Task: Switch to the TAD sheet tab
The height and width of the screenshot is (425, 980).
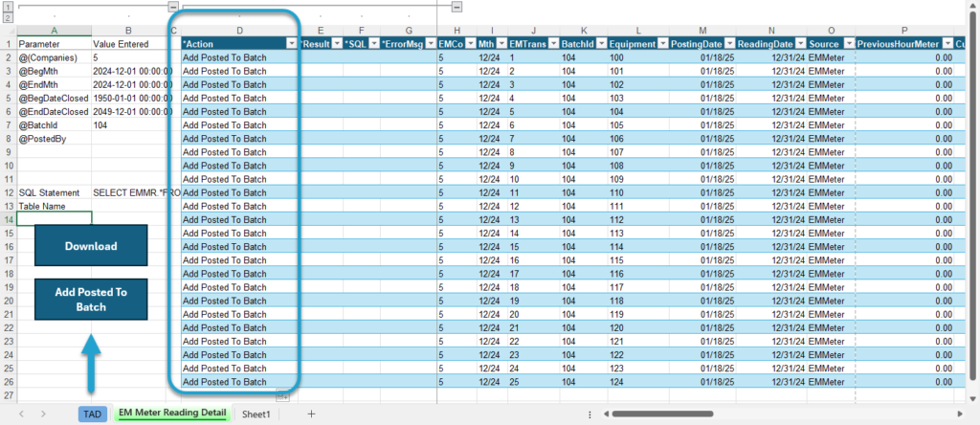Action: click(x=93, y=414)
